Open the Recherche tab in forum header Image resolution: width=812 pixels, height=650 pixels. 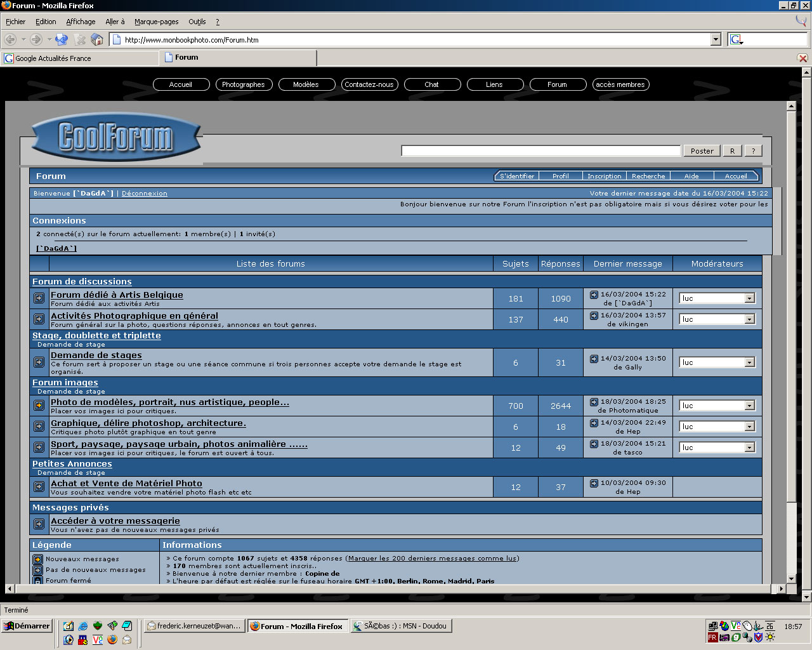coord(648,176)
